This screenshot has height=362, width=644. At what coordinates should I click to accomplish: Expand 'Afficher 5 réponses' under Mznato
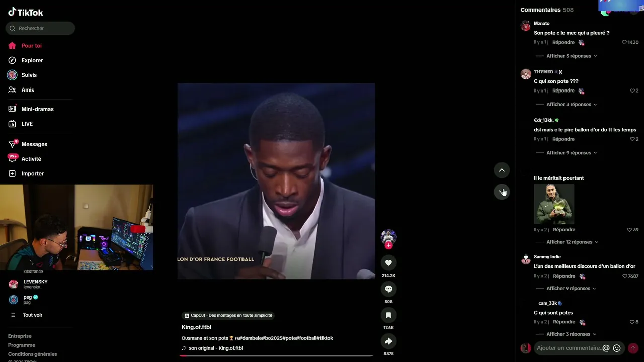[x=572, y=56]
